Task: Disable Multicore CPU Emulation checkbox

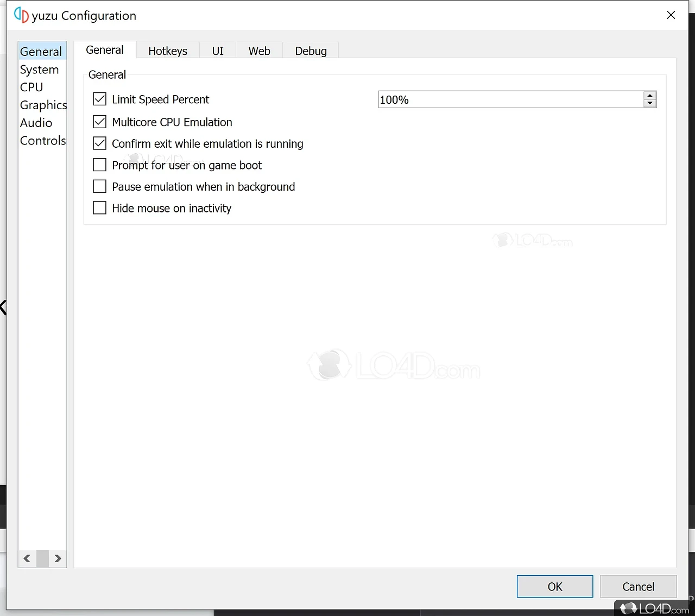Action: 99,122
